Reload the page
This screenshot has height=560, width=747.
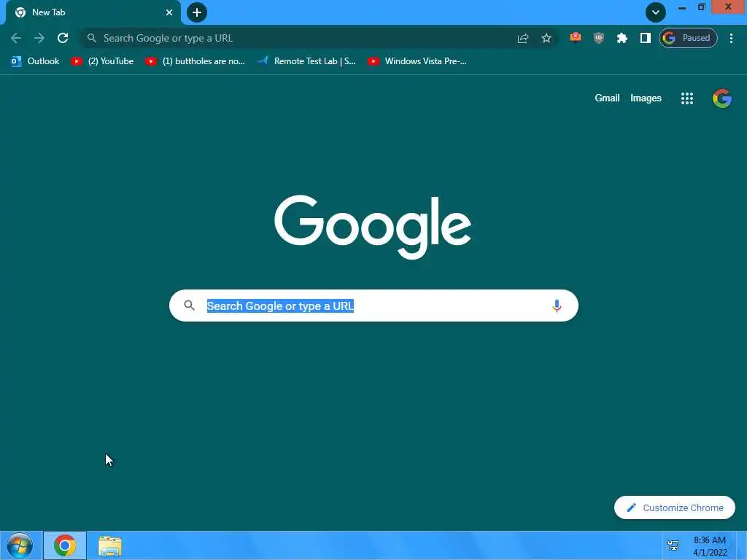point(63,38)
